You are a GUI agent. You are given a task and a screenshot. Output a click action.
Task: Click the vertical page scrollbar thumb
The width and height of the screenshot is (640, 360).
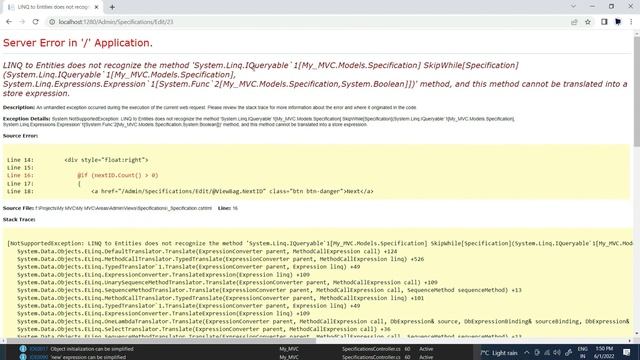click(636, 92)
